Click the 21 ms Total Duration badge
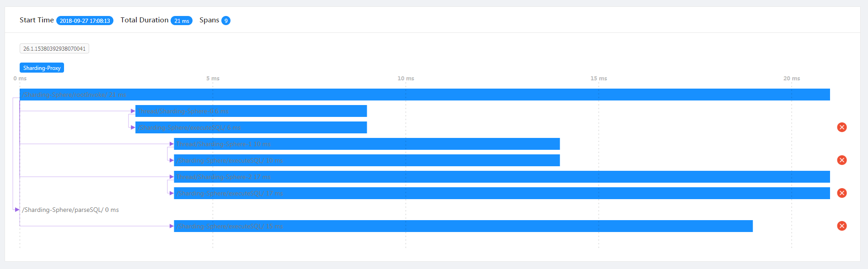This screenshot has height=269, width=868. (x=182, y=21)
